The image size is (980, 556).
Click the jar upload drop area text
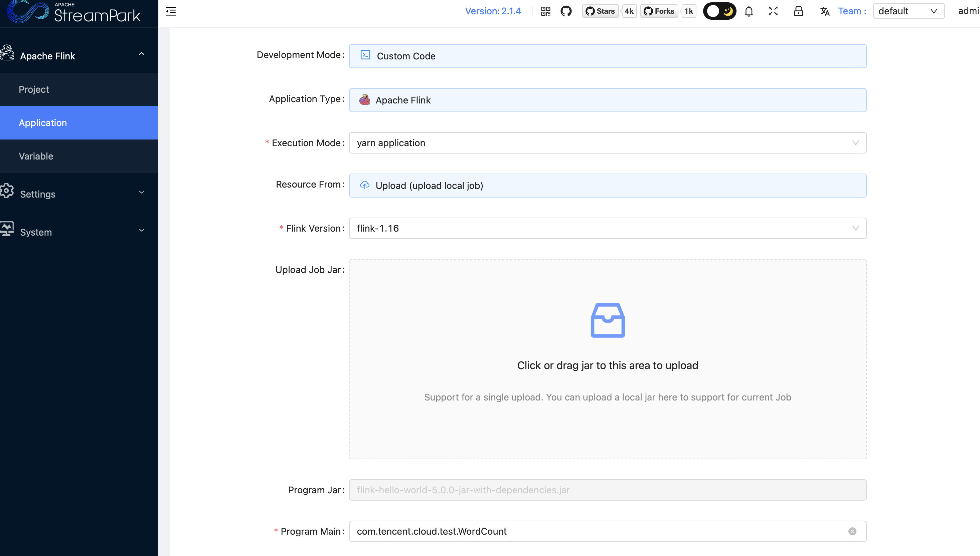click(x=608, y=365)
